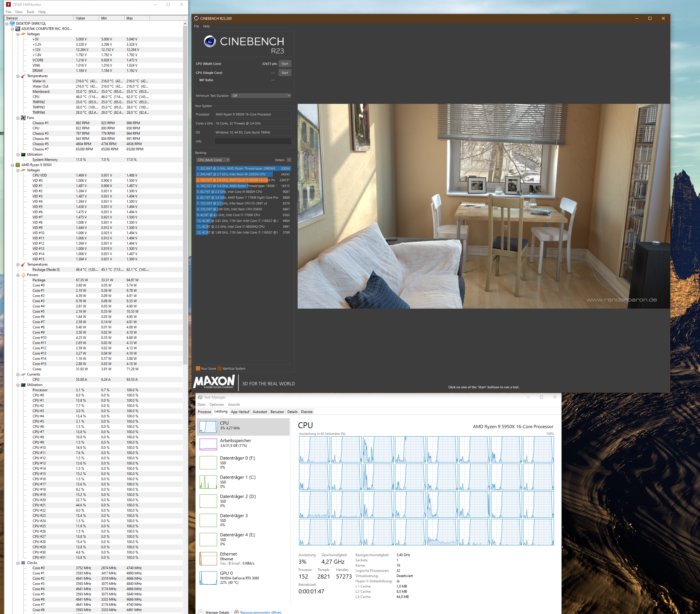
Task: Select the Datenträger 0 (F:) thumbnail
Action: pos(208,463)
